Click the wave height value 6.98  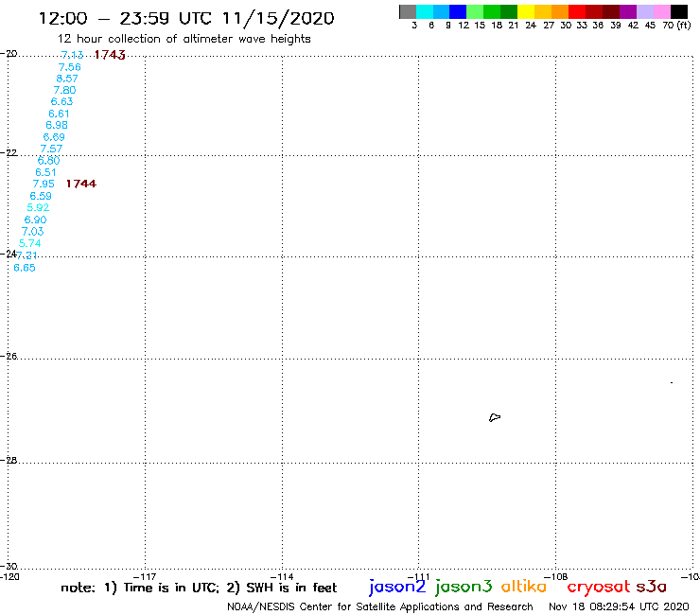pos(57,126)
